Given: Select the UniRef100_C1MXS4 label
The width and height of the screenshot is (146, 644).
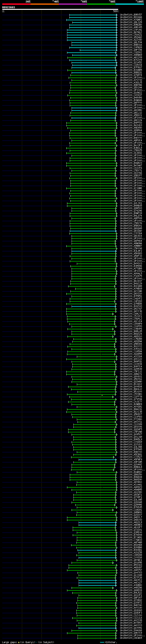Looking at the screenshot, I should pos(131,65).
